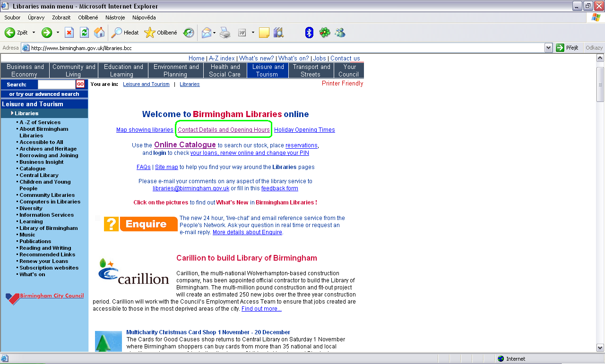Screen dimensions: 605x364
Task: Click Find out more link about Carillion
Action: pos(261,309)
